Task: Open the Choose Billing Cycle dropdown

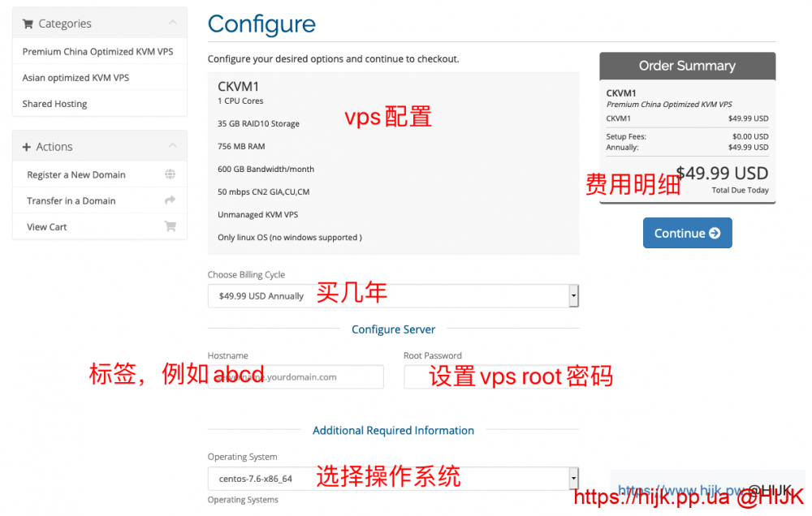Action: [x=393, y=296]
